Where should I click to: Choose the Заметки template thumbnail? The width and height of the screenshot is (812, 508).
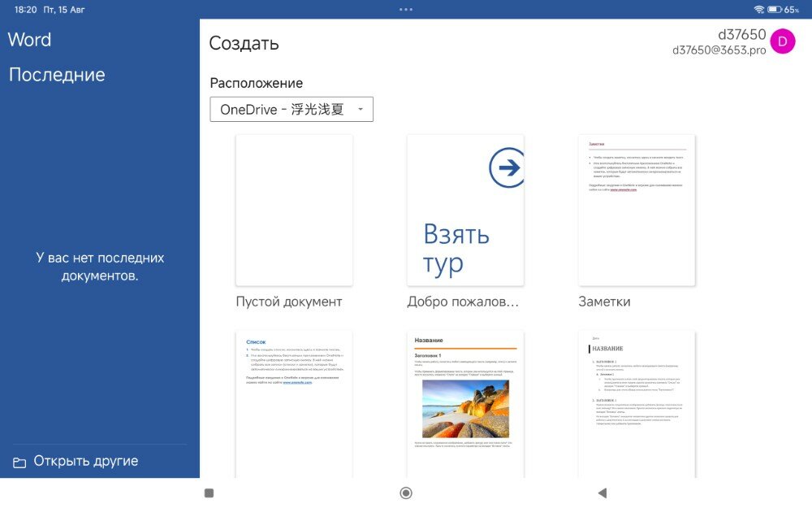click(637, 210)
